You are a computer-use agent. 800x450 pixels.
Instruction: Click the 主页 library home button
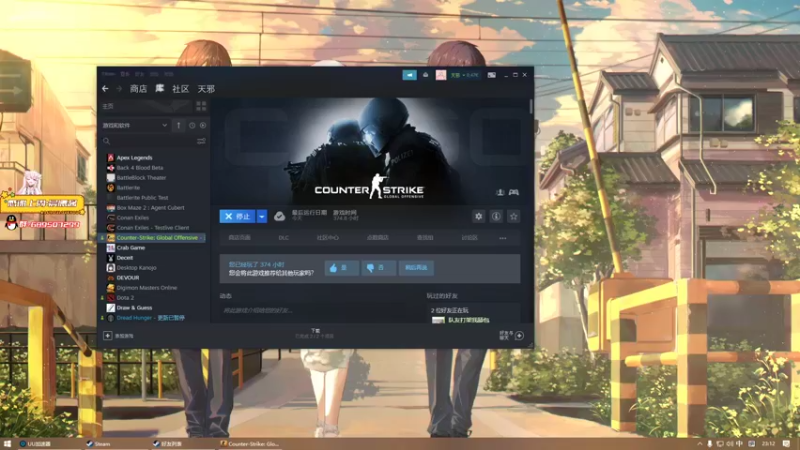[x=145, y=106]
